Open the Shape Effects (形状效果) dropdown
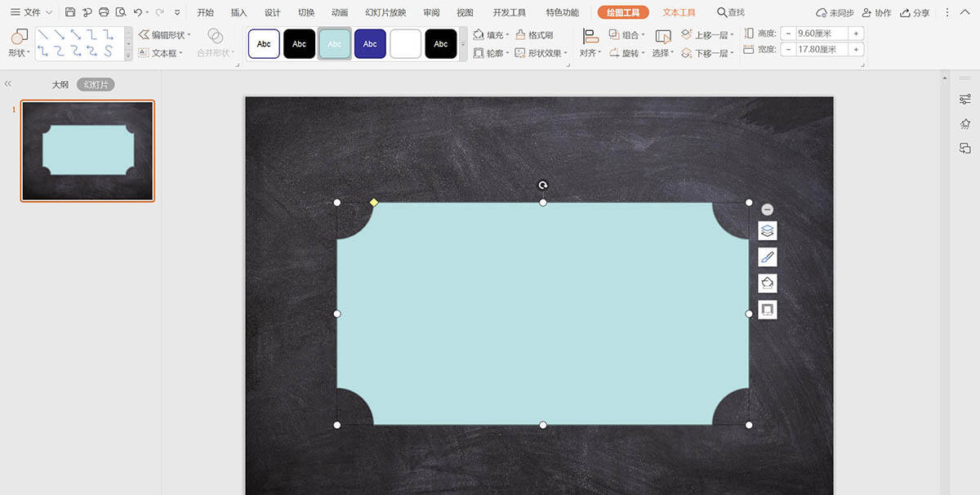 pos(542,53)
